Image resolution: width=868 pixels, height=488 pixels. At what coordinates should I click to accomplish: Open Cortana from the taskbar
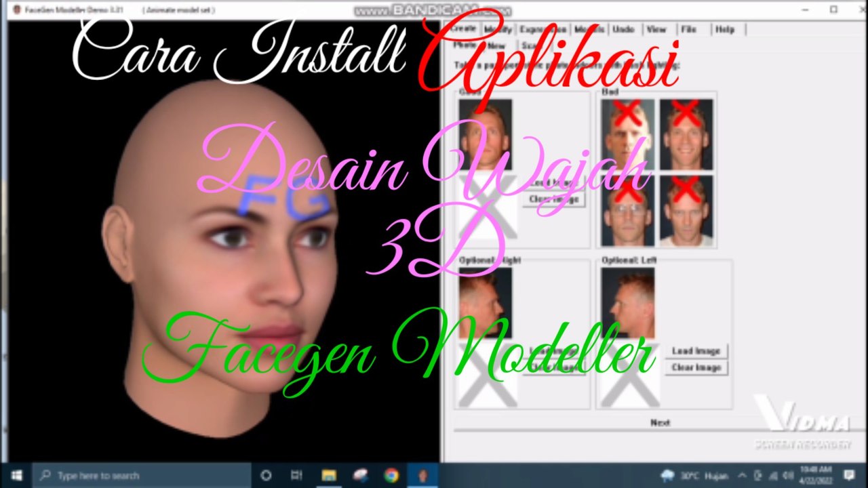pos(266,475)
